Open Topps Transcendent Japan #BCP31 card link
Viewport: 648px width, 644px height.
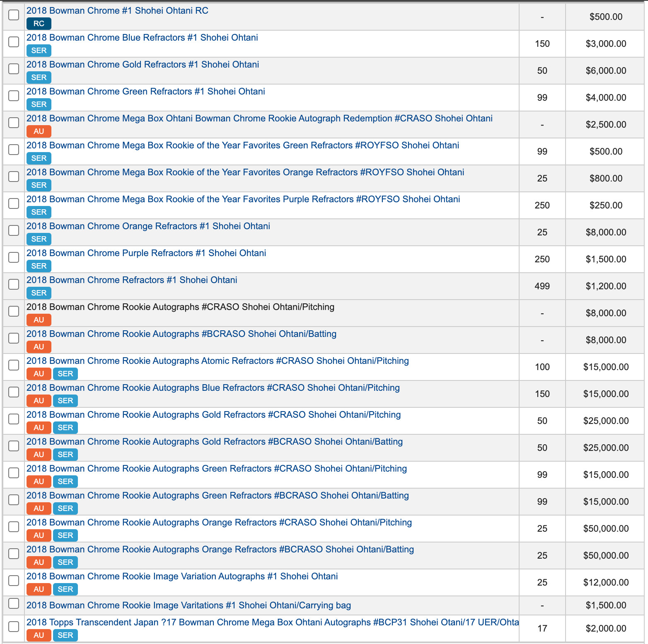click(273, 622)
